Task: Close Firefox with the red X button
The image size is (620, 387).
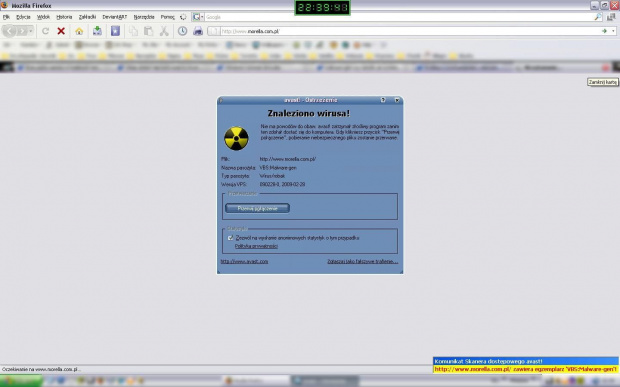Action: point(614,5)
